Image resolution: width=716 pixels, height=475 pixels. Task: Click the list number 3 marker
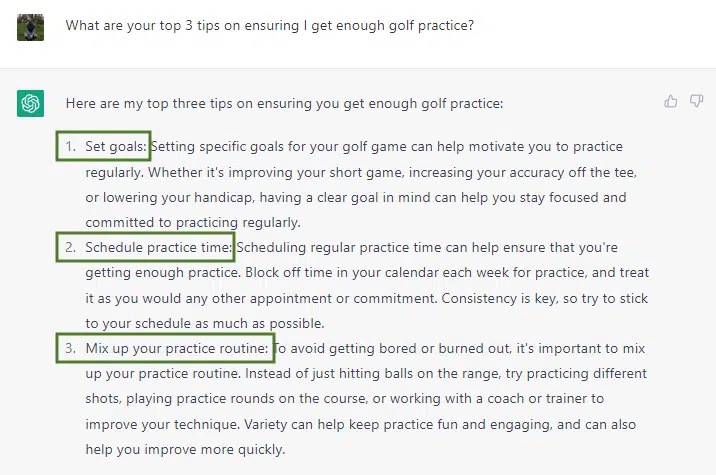pyautogui.click(x=70, y=348)
